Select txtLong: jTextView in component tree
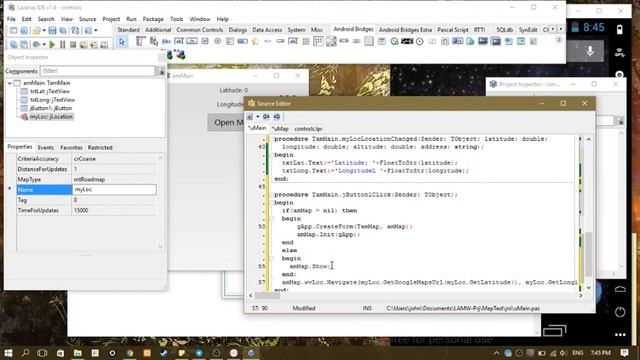Screen dimensions: 640x360 [x=52, y=100]
